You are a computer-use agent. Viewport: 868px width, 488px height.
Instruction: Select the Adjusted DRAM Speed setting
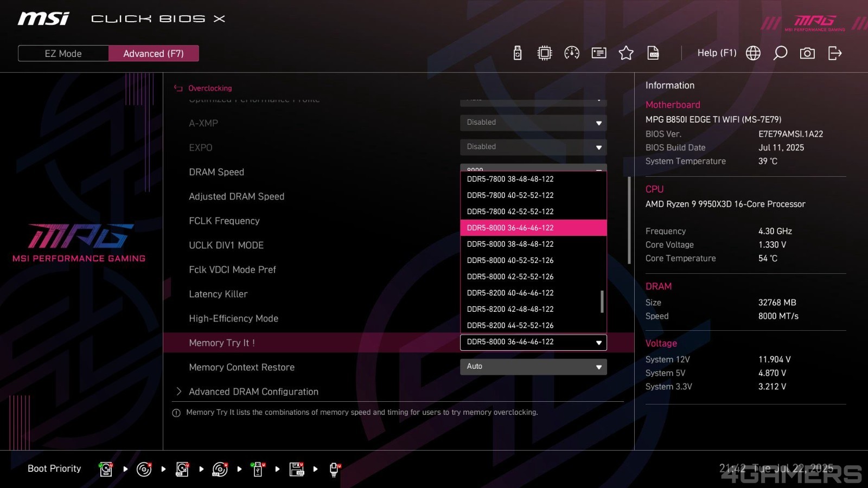[237, 196]
